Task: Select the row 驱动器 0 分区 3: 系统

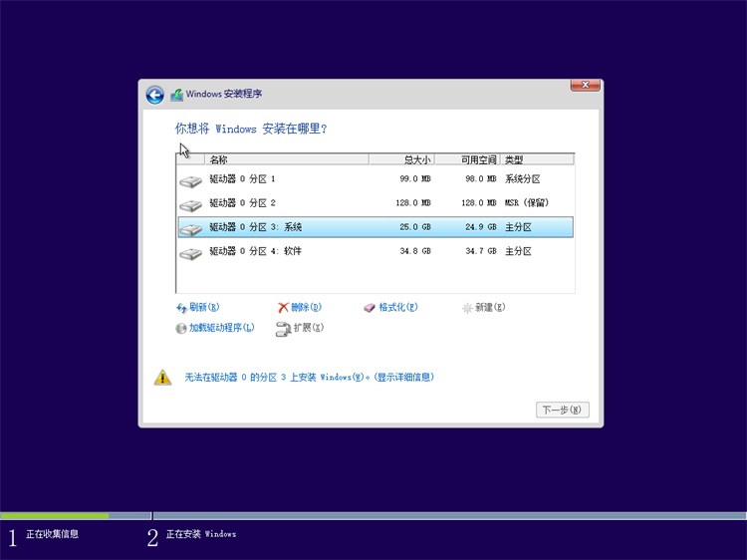Action: (375, 227)
